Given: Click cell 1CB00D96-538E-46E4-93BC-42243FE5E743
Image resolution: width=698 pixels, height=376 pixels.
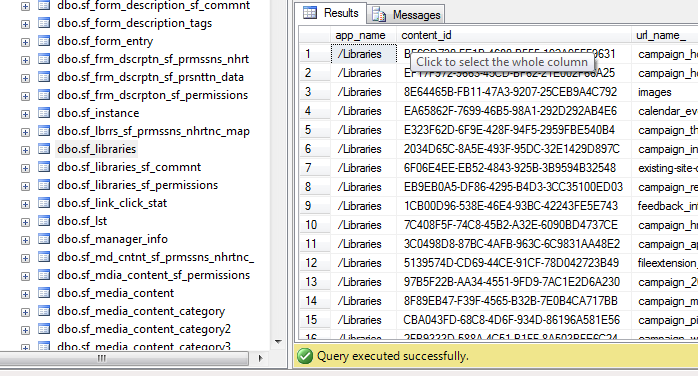Looking at the screenshot, I should [x=514, y=206].
